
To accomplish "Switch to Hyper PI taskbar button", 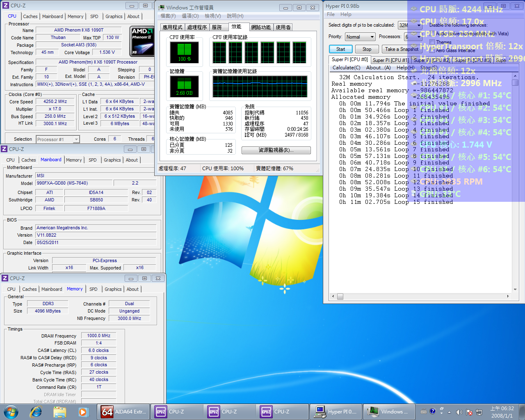I will [x=336, y=411].
